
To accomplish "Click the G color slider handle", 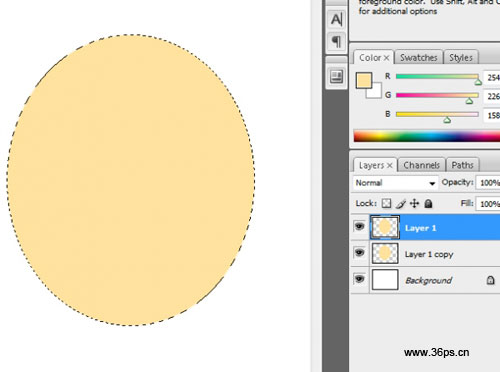I will [x=469, y=101].
